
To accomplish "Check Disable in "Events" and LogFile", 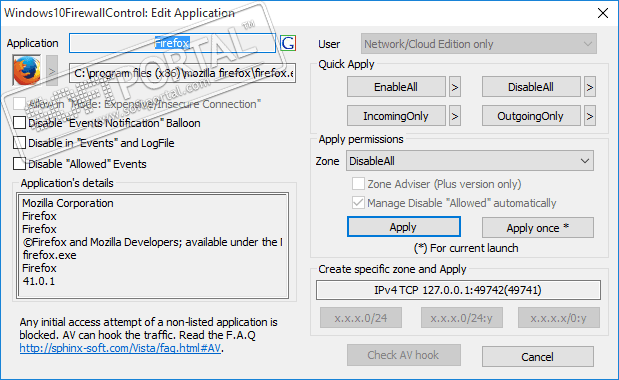I will tap(19, 143).
